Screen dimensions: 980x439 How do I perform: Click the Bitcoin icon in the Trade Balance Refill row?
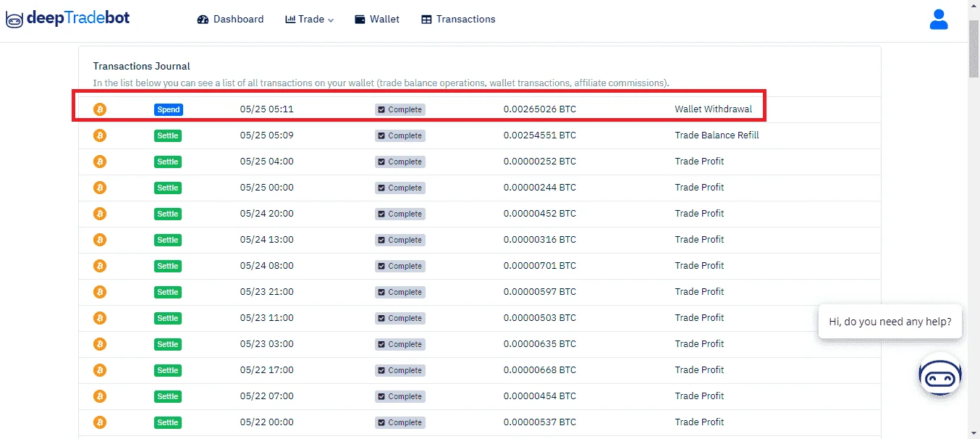click(100, 135)
